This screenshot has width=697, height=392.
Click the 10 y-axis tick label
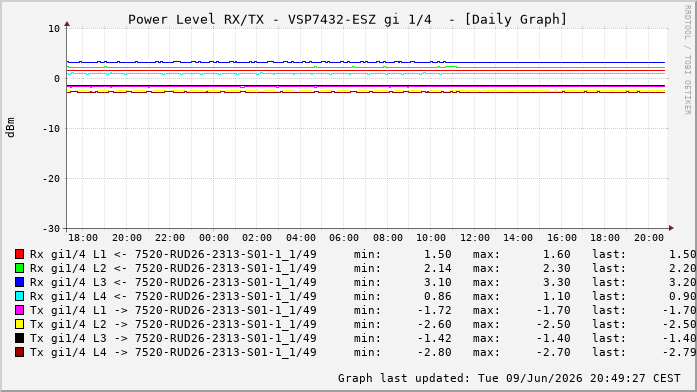[54, 29]
